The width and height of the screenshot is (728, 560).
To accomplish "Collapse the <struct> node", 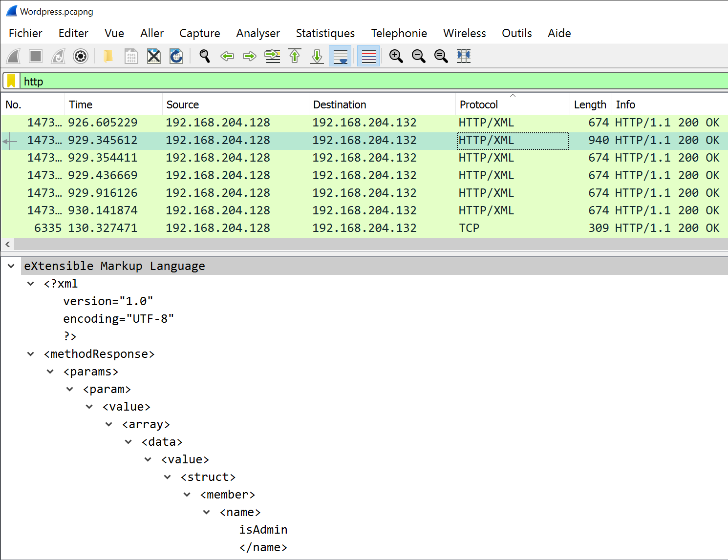I will (x=168, y=477).
